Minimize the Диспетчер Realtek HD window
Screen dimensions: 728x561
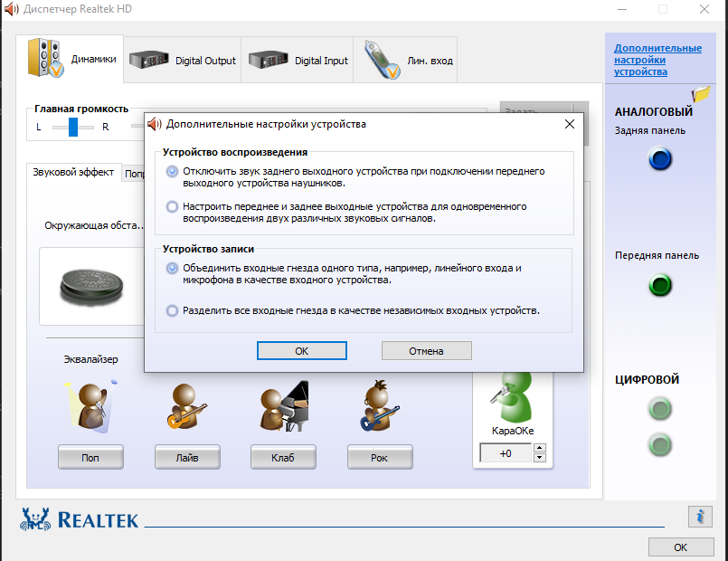[x=622, y=9]
